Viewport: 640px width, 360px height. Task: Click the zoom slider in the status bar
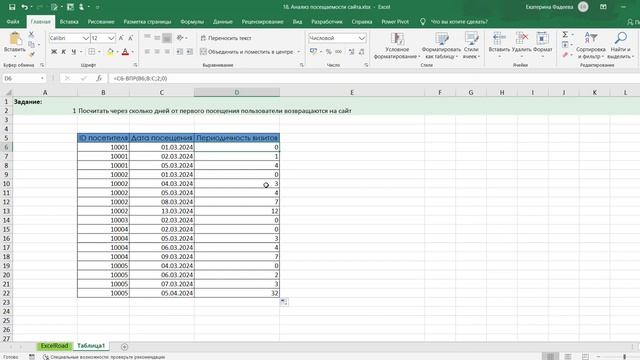coord(624,357)
